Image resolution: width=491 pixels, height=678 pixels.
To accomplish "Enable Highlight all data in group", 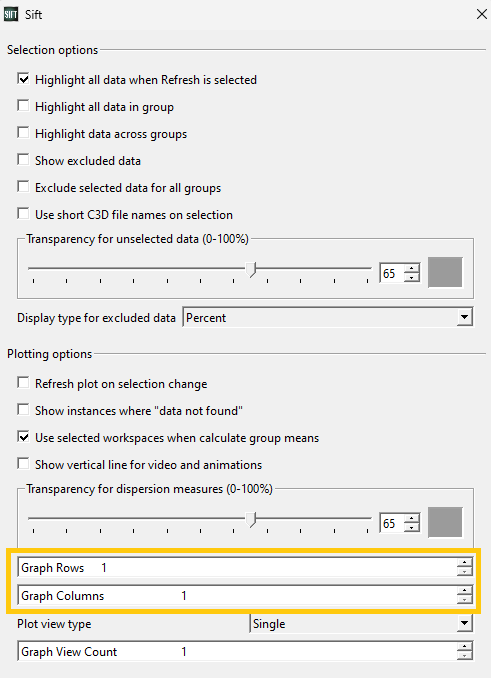I will tap(23, 106).
